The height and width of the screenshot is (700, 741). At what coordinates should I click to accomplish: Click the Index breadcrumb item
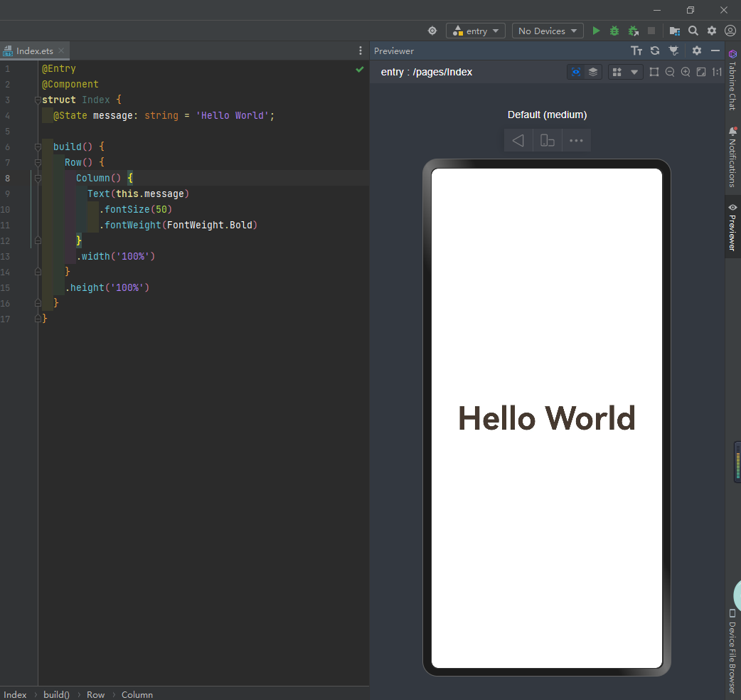point(15,694)
